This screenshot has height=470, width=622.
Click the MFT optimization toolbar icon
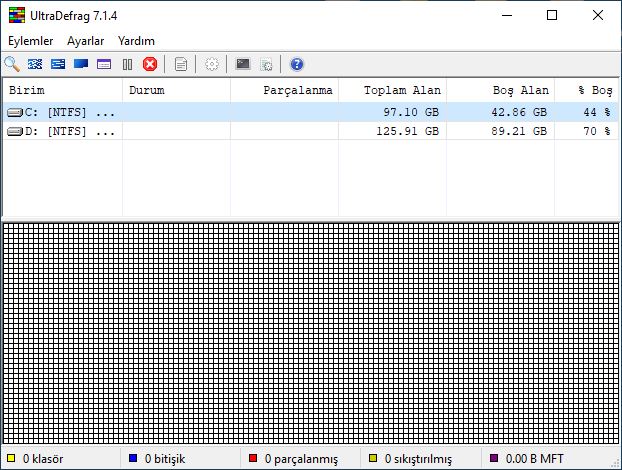pos(104,64)
